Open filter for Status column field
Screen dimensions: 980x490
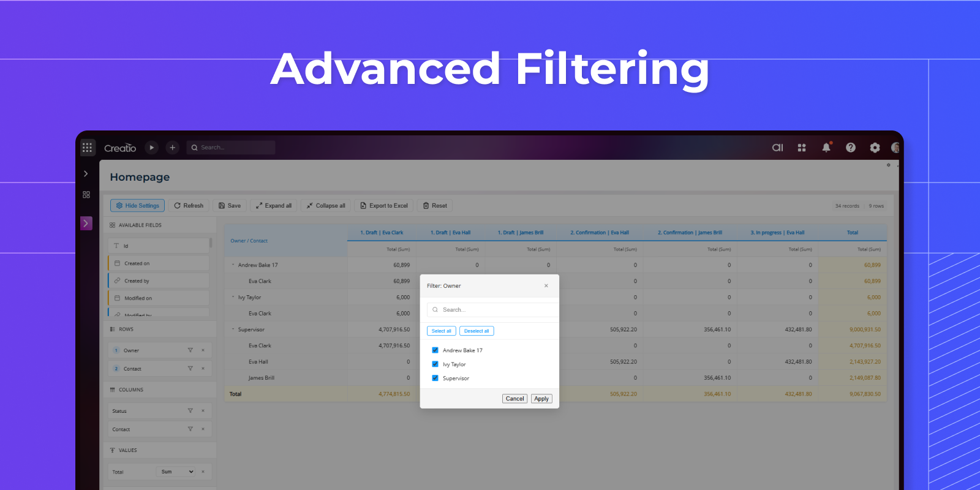click(x=190, y=411)
